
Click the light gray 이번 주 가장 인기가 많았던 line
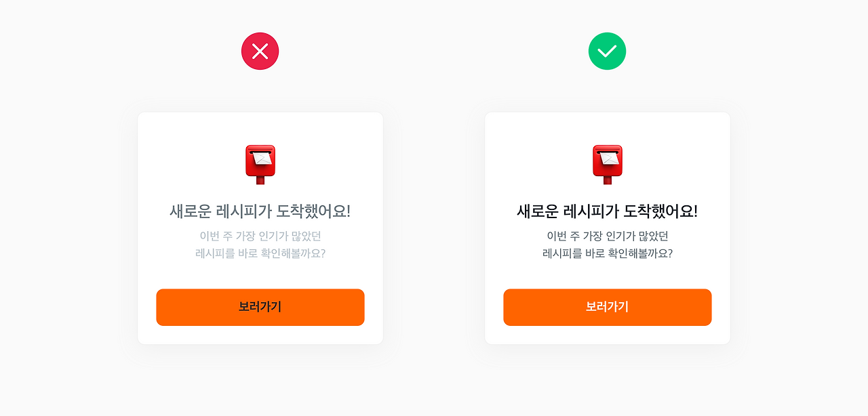pyautogui.click(x=260, y=236)
